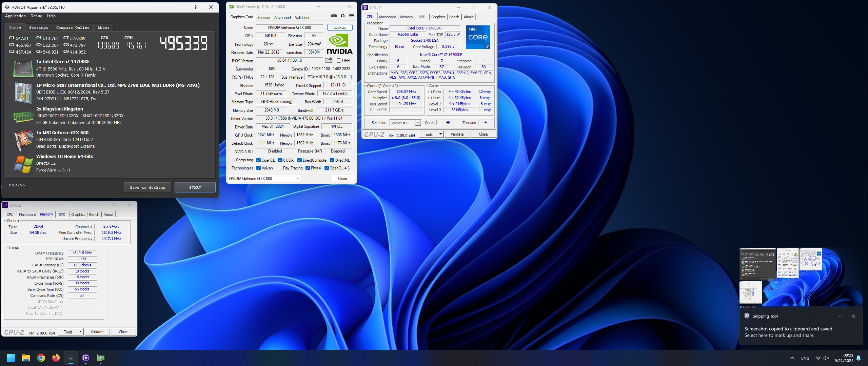Toggle the DirectCompute checkbox
The height and width of the screenshot is (366, 868).
(299, 160)
